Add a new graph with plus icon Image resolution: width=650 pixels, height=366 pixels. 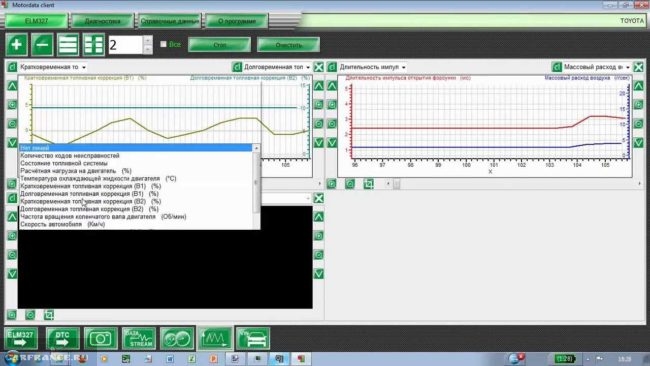point(17,45)
